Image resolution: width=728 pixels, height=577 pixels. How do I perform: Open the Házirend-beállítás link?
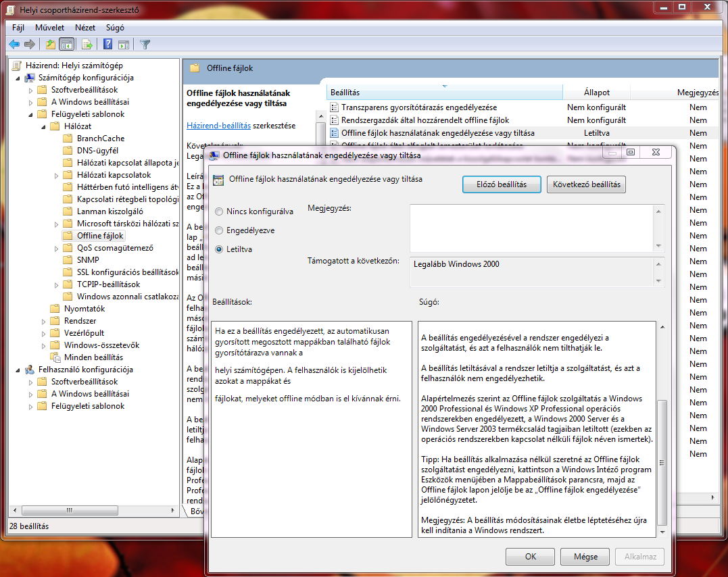[218, 126]
